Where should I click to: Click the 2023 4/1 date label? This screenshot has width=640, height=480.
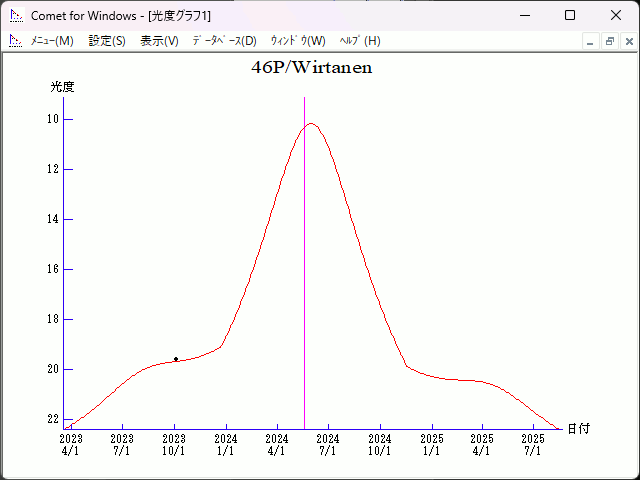pos(71,445)
